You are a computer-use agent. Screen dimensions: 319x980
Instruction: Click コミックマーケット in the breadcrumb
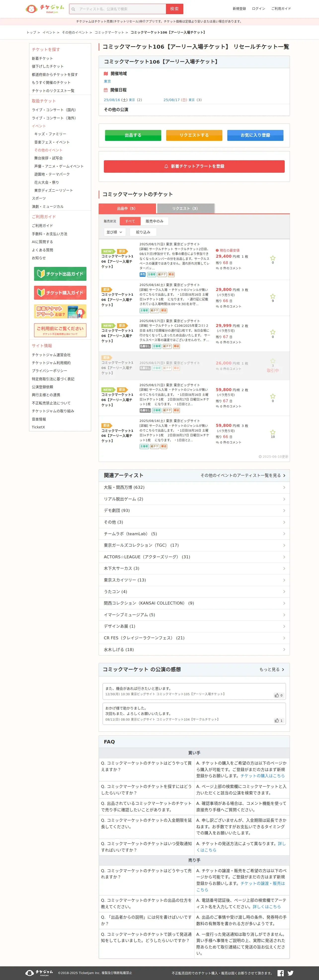[109, 32]
